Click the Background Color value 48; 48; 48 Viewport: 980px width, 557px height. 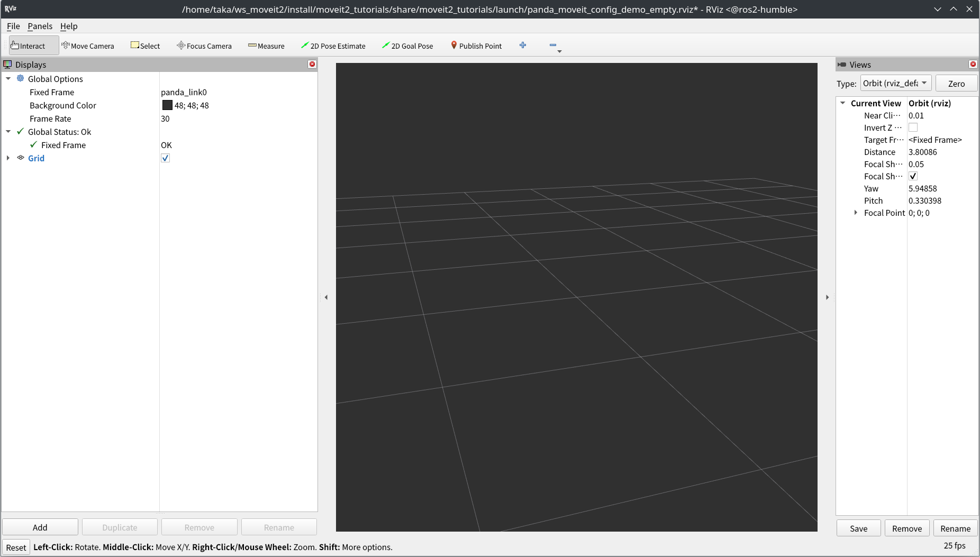192,105
